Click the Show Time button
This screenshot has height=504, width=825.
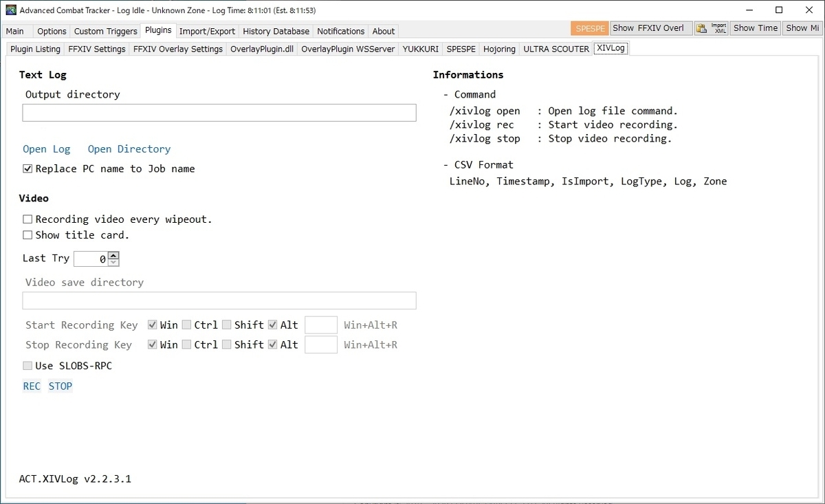(x=755, y=28)
